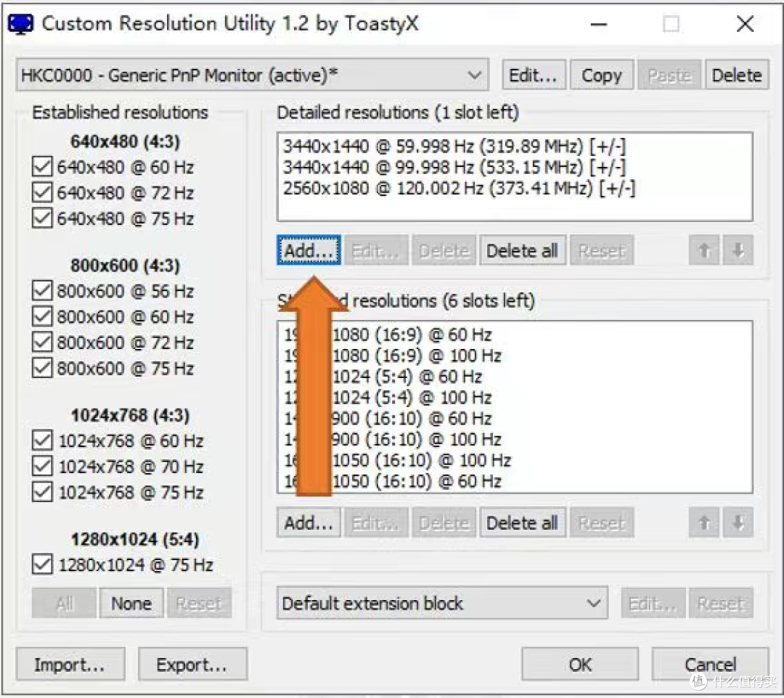The image size is (784, 698).
Task: Click the monitor icon in the title bar
Action: (x=20, y=23)
